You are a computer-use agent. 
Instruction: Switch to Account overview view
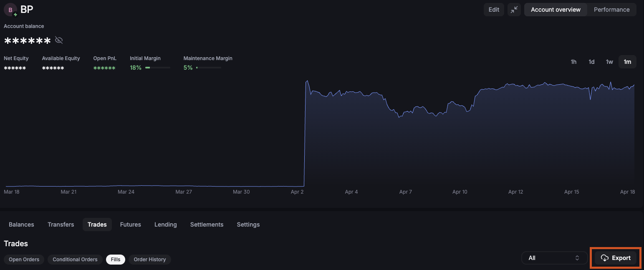(556, 10)
